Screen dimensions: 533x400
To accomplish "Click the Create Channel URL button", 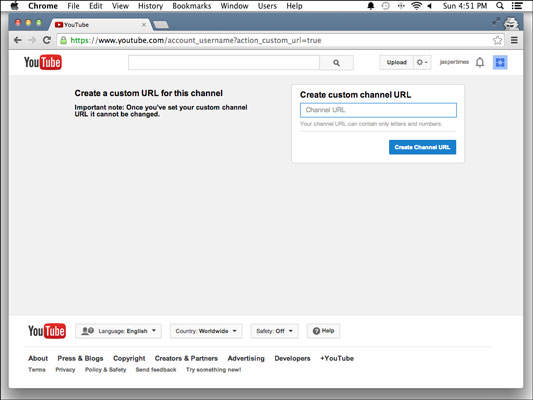I will coord(423,147).
